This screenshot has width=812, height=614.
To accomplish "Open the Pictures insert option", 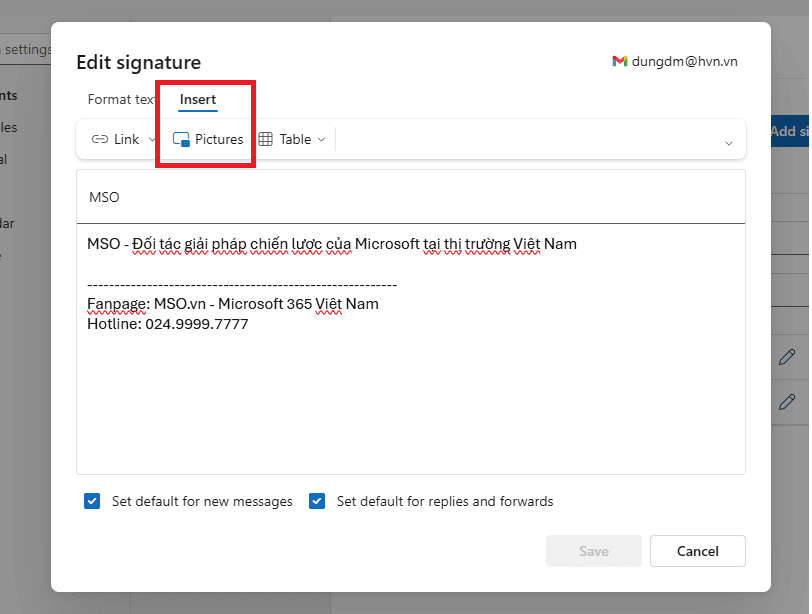I will [208, 139].
